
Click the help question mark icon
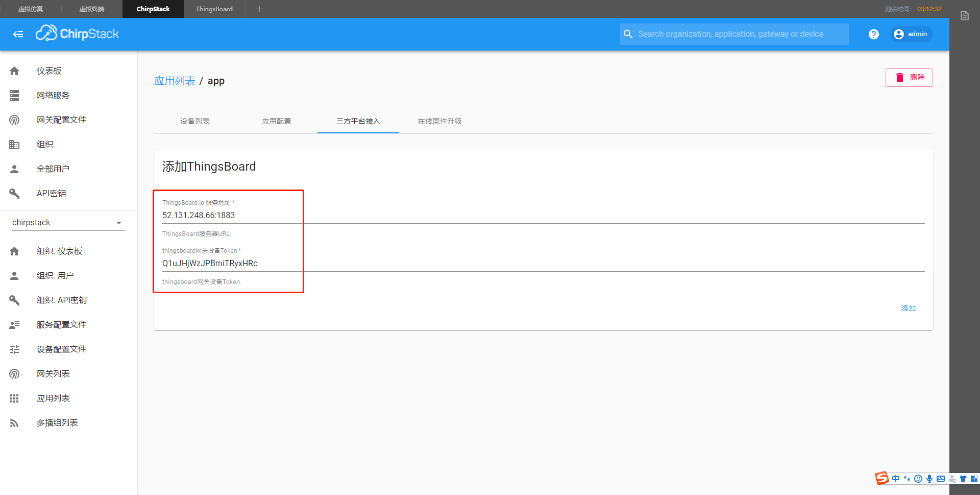[873, 34]
